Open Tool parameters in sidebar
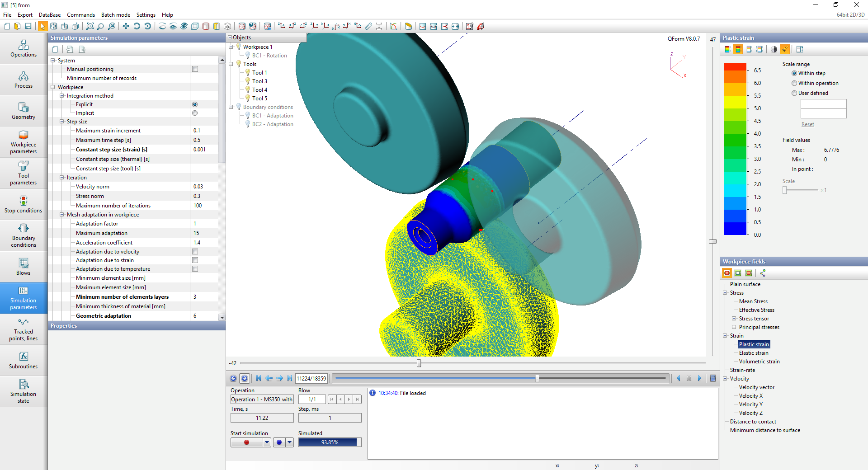This screenshot has width=868, height=470. 24,173
